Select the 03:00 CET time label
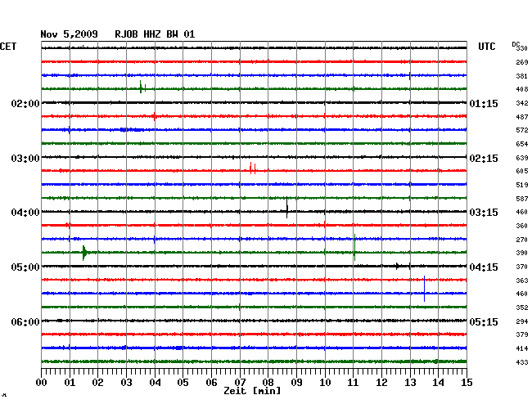 click(25, 159)
